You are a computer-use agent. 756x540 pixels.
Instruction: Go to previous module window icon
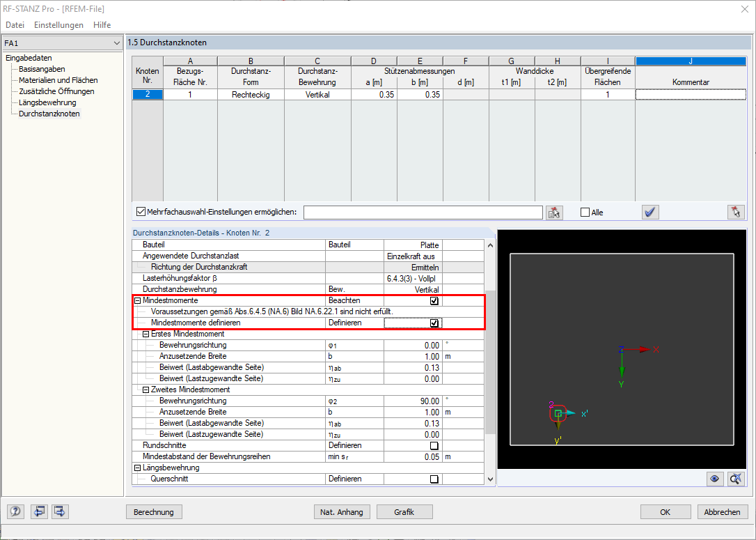[x=39, y=511]
